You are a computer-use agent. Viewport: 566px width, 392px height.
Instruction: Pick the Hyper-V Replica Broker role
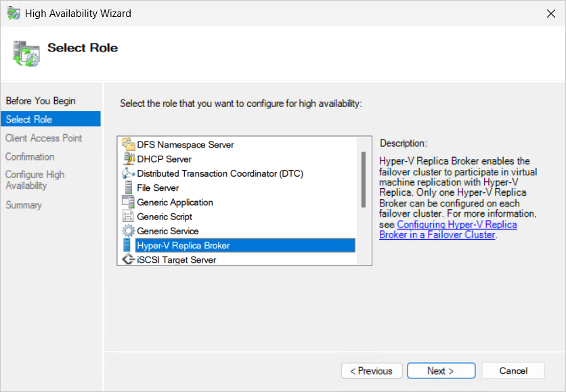pyautogui.click(x=183, y=245)
